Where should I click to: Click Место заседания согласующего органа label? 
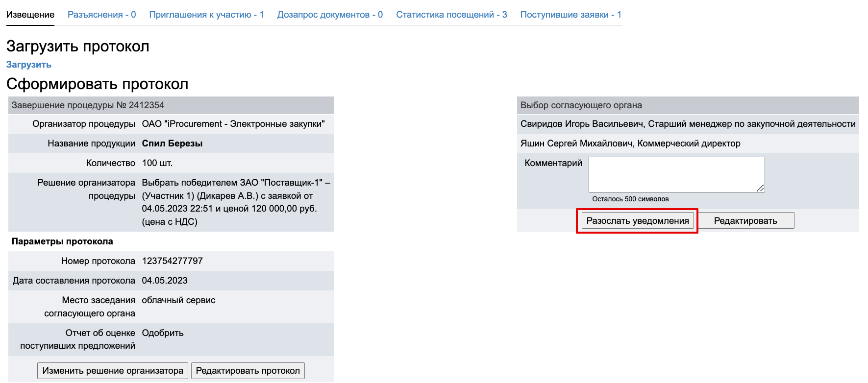point(90,307)
